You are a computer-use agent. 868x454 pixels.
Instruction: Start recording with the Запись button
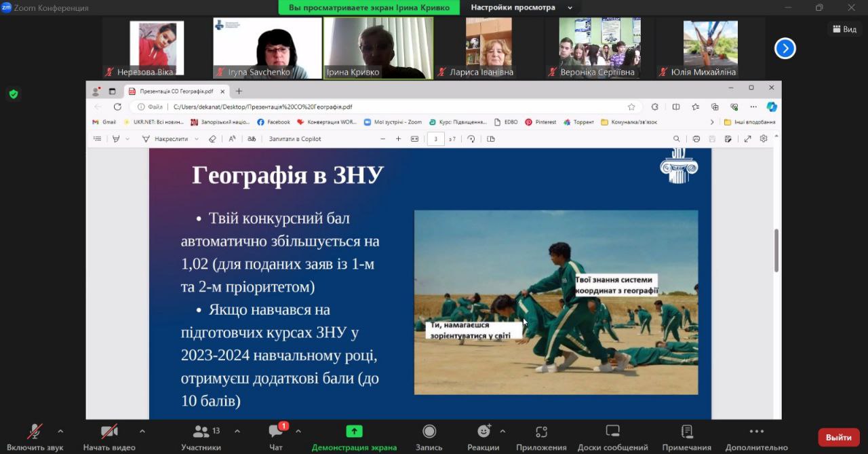(x=429, y=432)
